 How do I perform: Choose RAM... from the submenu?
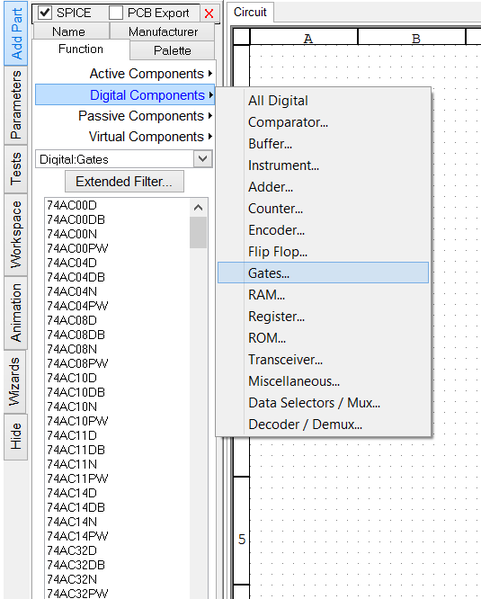pyautogui.click(x=323, y=295)
